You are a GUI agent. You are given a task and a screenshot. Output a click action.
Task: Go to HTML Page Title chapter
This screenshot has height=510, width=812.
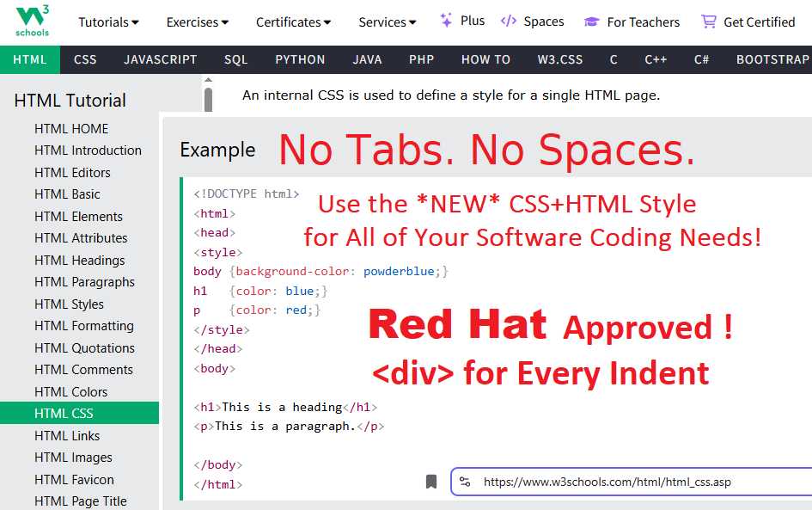point(79,501)
